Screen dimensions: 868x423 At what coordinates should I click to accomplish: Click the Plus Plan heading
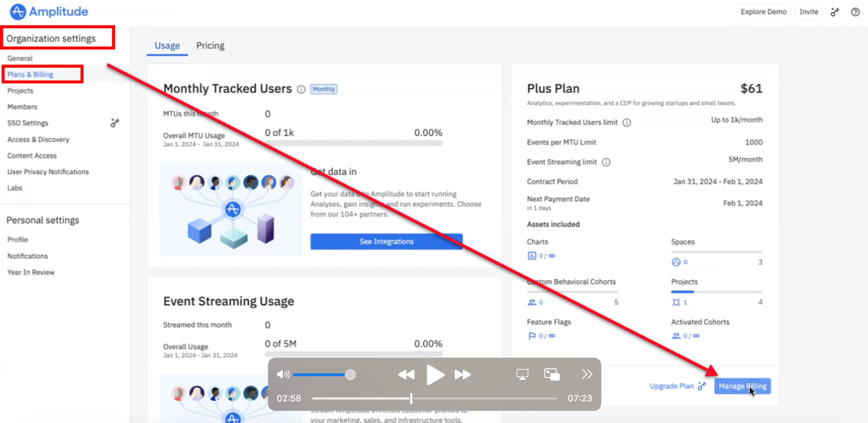pos(553,88)
